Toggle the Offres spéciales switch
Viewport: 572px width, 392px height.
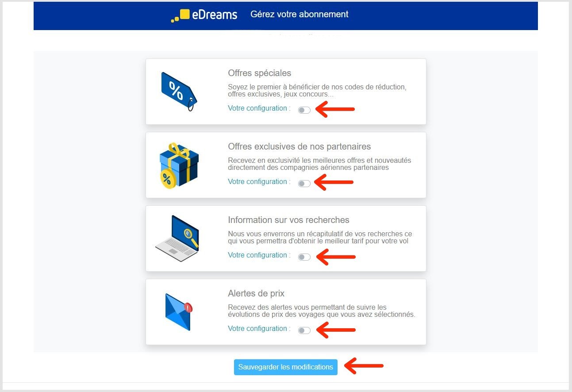304,110
